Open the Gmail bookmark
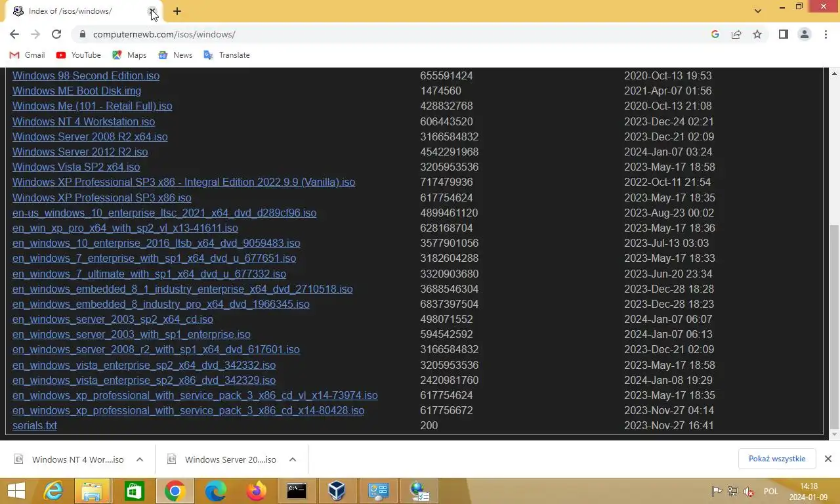 [x=28, y=55]
